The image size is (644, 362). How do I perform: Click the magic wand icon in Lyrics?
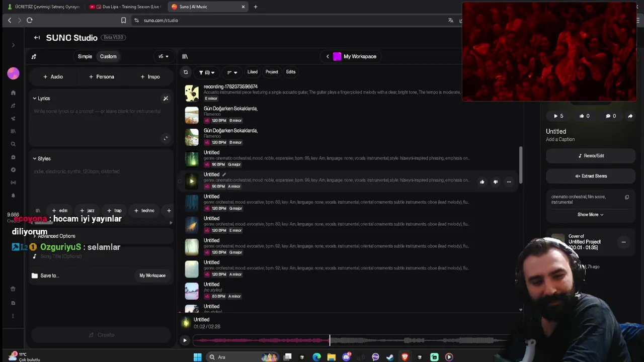(166, 99)
